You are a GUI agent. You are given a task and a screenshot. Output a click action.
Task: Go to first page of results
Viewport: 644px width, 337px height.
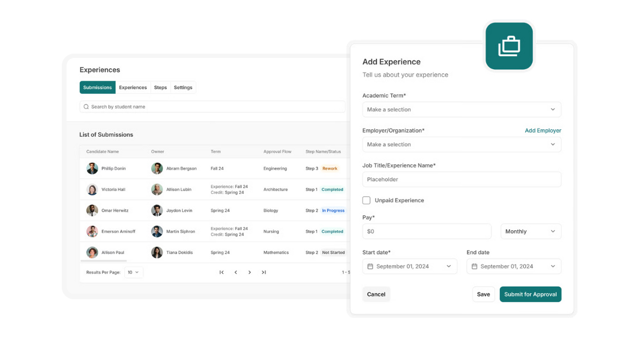(222, 273)
